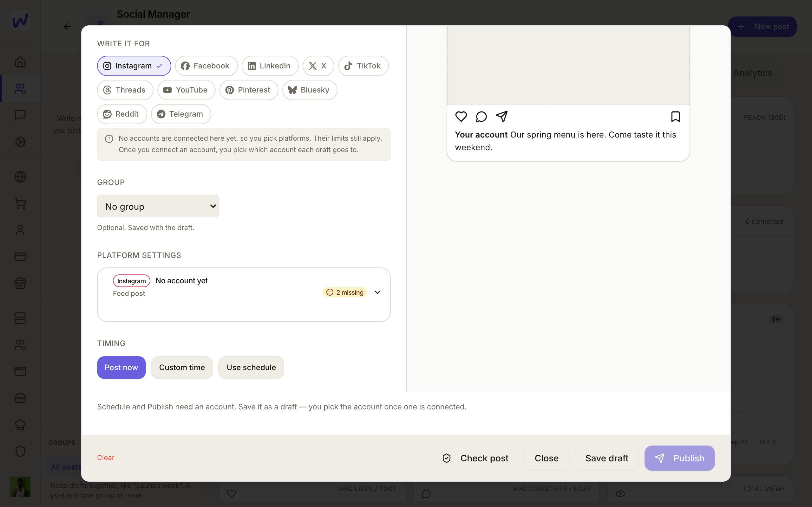Select the Use schedule timing option
Image resolution: width=812 pixels, height=507 pixels.
click(x=251, y=368)
